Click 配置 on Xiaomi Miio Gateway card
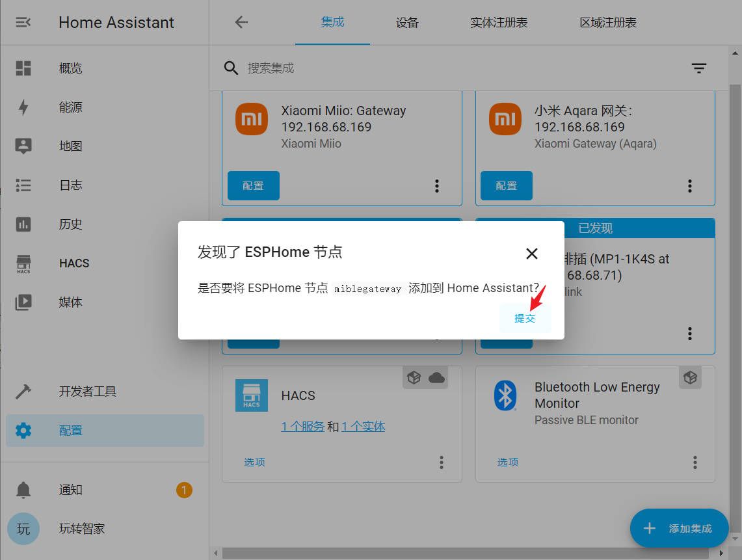742x560 pixels. (x=253, y=185)
